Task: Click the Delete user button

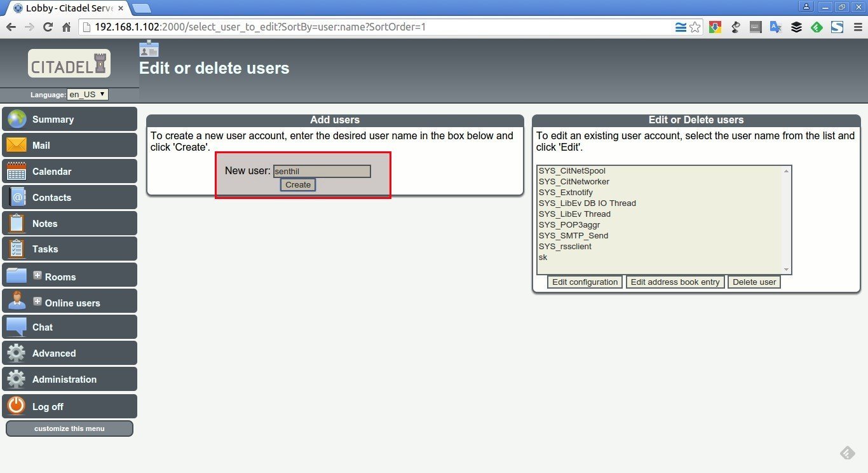Action: [x=754, y=282]
